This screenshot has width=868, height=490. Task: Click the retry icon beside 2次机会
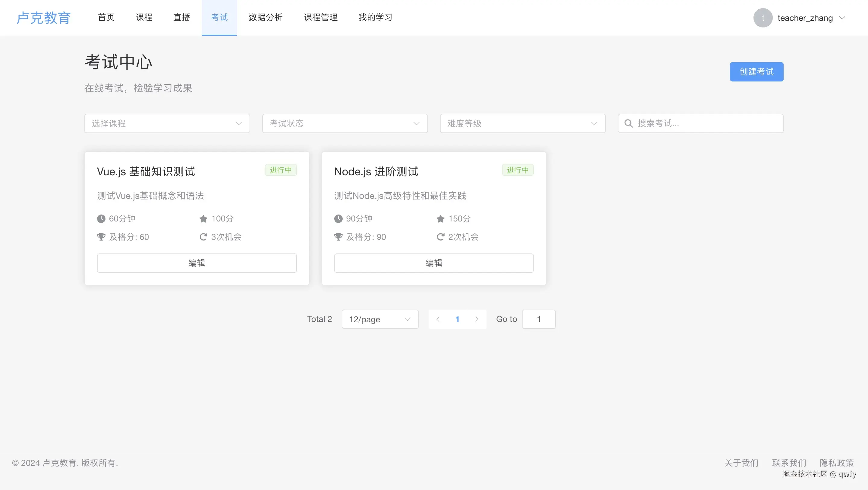tap(440, 237)
